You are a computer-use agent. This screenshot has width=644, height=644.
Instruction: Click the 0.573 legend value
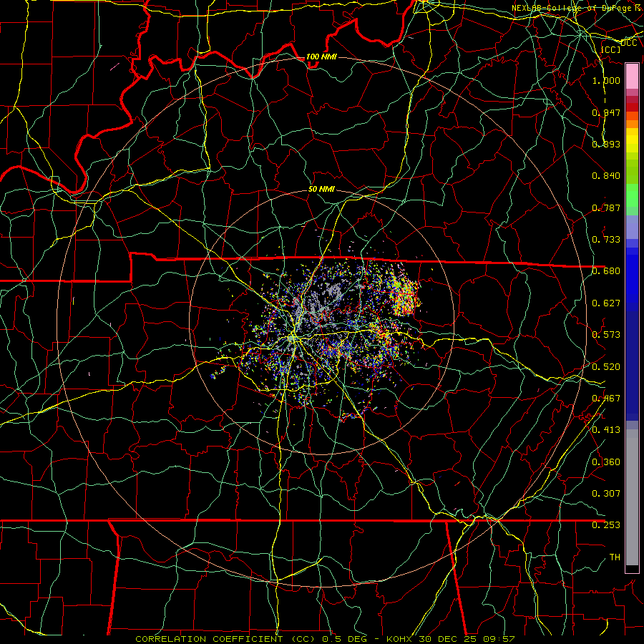click(x=606, y=335)
